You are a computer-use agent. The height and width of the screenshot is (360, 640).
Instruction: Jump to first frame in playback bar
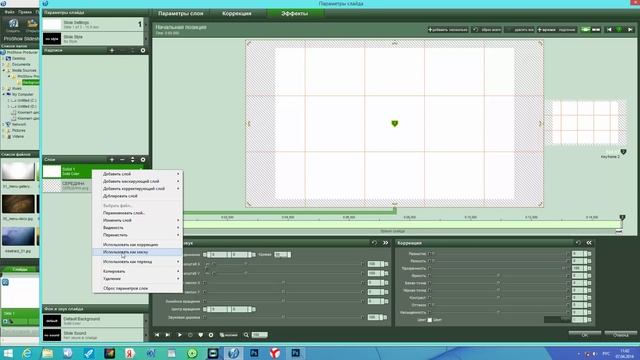(157, 335)
